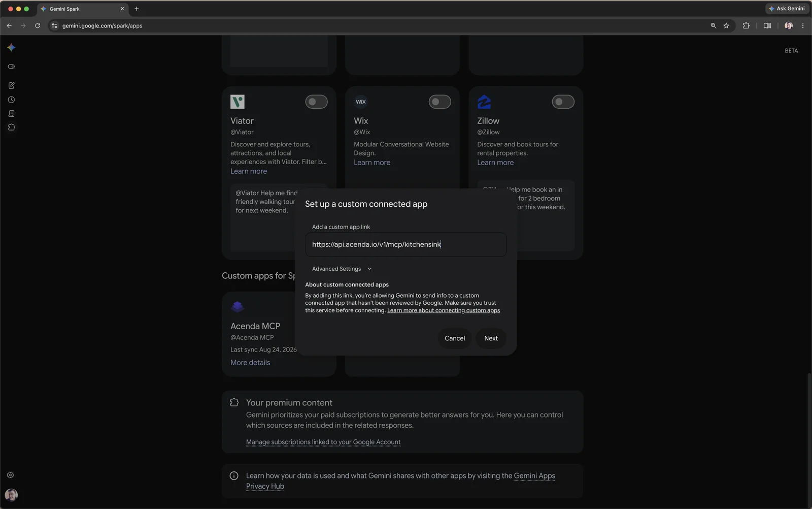Image resolution: width=812 pixels, height=509 pixels.
Task: Select the Gemini Spark browser tab
Action: coord(83,9)
